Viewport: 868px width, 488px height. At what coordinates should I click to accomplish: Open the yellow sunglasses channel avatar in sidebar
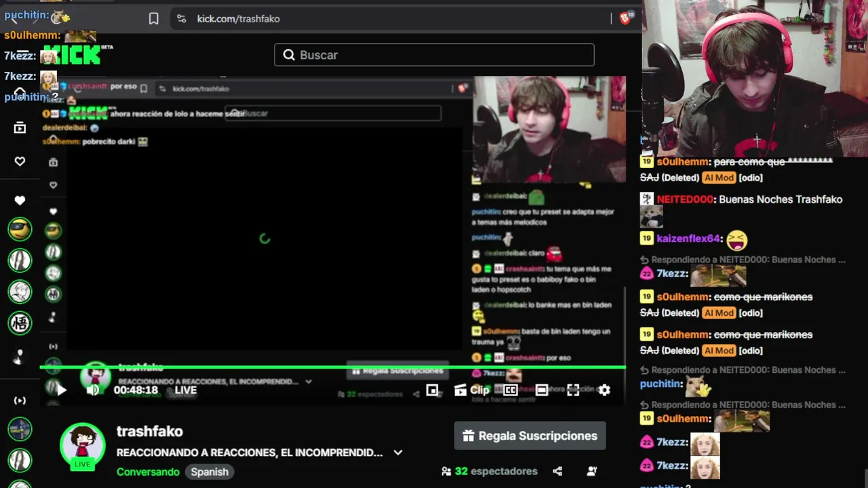(20, 229)
